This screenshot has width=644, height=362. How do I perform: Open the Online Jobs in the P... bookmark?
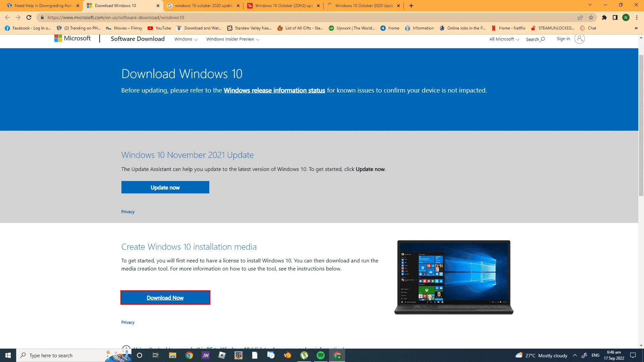pos(463,28)
